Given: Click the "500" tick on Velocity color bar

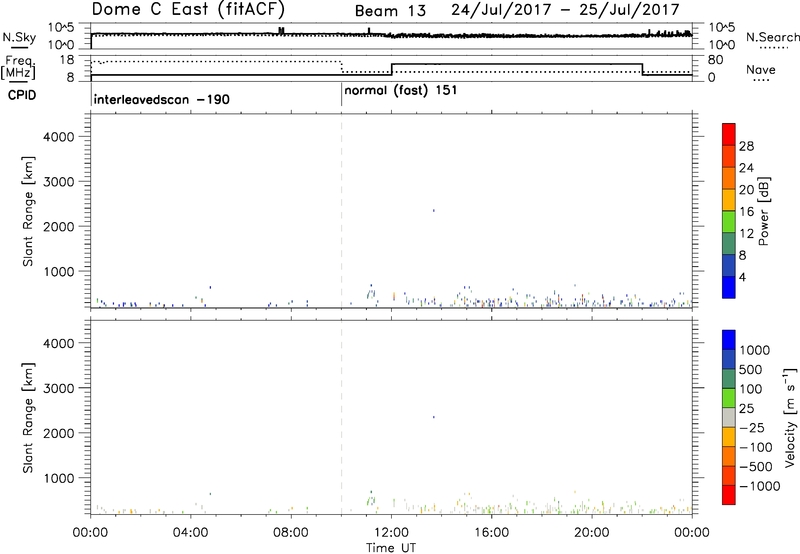Looking at the screenshot, I should click(751, 369).
